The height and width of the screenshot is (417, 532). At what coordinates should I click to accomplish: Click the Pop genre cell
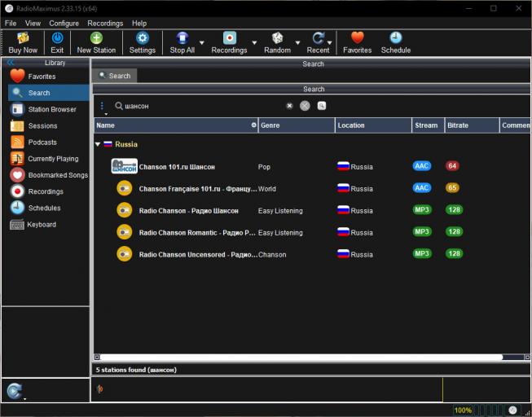tap(264, 167)
